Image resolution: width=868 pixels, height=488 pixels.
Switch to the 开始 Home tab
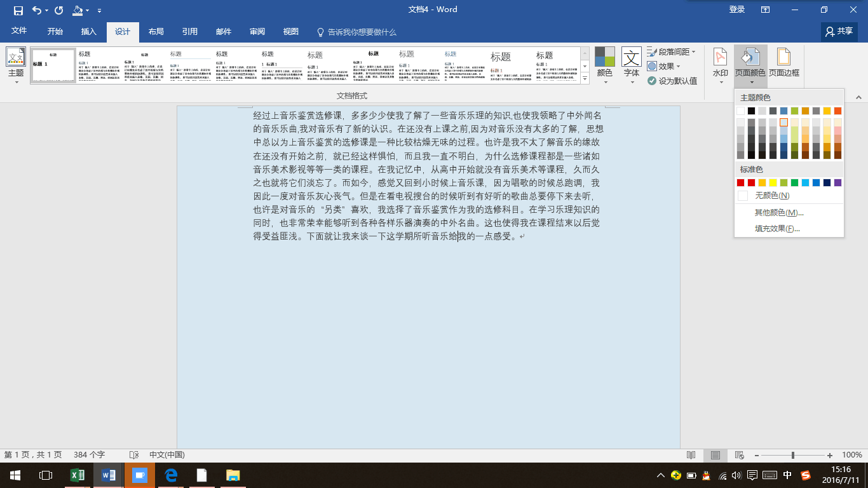coord(55,32)
